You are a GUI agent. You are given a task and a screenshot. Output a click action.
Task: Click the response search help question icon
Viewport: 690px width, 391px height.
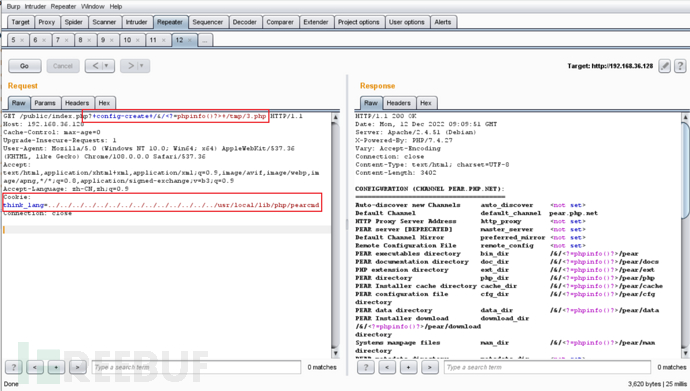coord(366,367)
